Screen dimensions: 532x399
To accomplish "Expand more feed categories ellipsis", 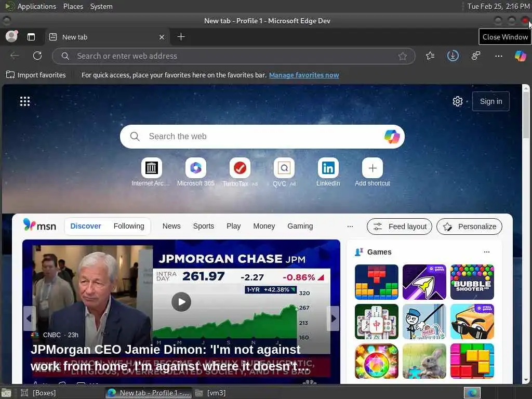I will tap(350, 227).
